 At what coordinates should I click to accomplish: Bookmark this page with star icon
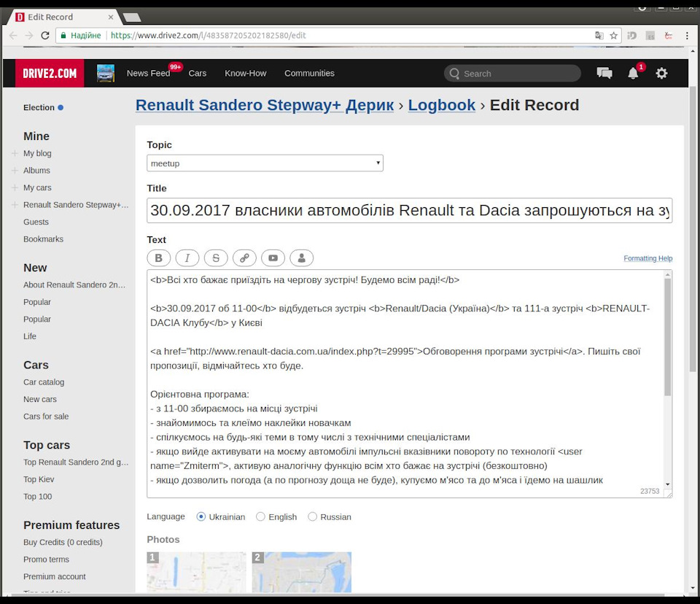[x=614, y=35]
